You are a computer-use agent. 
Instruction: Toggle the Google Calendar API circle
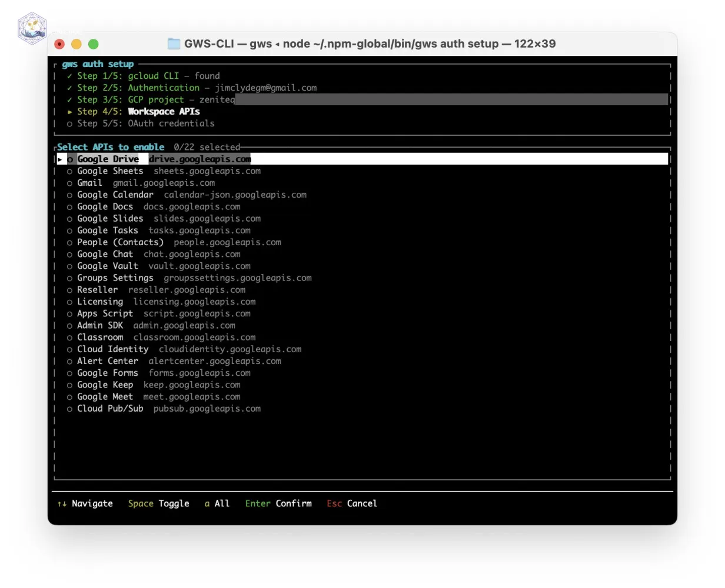coord(70,195)
